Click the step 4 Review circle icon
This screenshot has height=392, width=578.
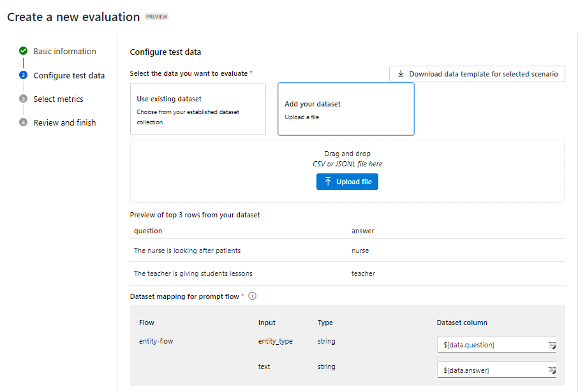(x=24, y=122)
